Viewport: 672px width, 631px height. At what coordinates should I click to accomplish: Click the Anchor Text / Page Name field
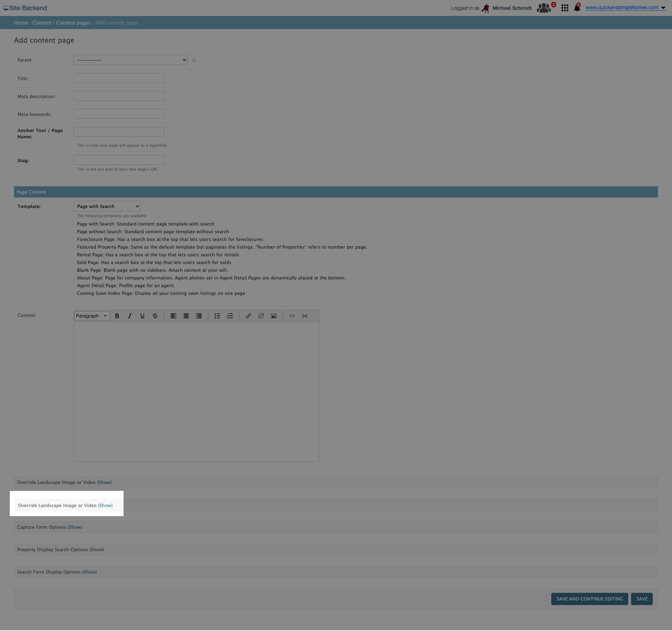click(x=119, y=132)
